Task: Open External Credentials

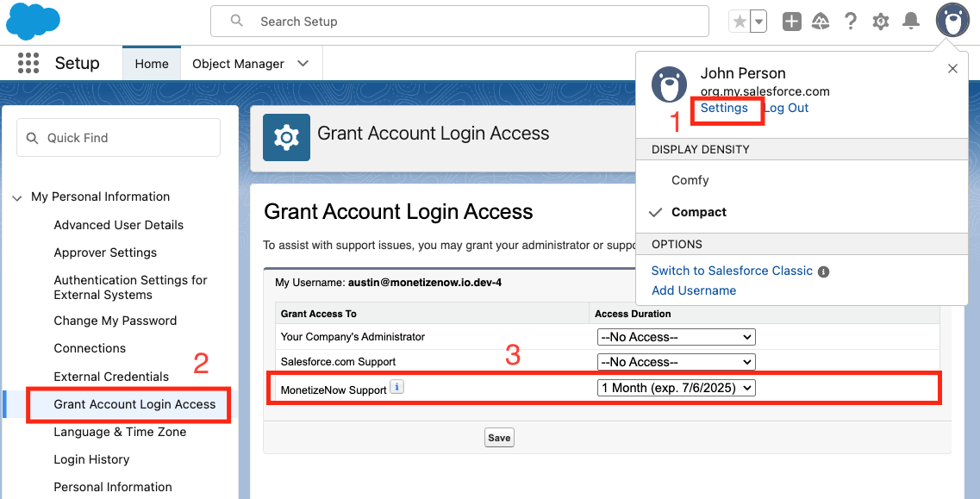Action: 111,377
